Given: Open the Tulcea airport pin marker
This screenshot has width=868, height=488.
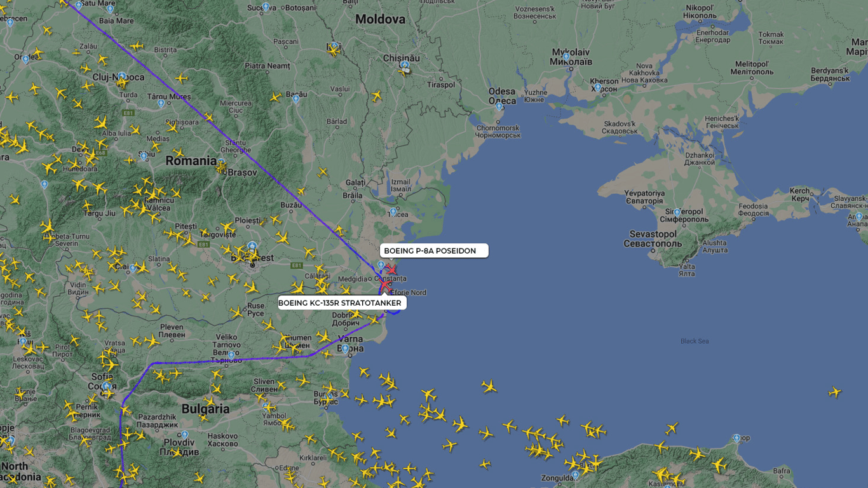Looking at the screenshot, I should coord(393,212).
